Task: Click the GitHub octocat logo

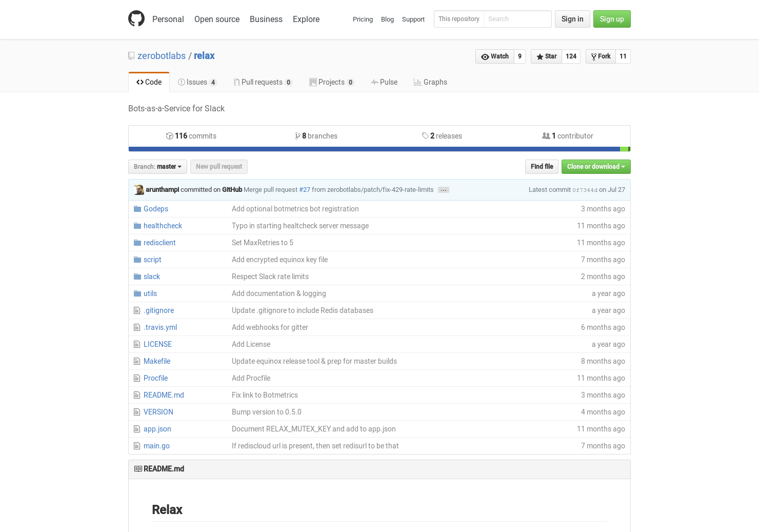Action: coord(136,18)
